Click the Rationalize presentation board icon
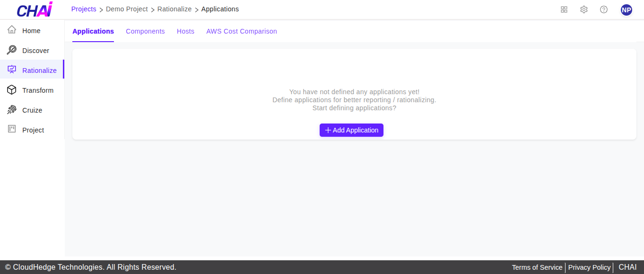Viewport: 644px width, 274px height. [x=12, y=70]
